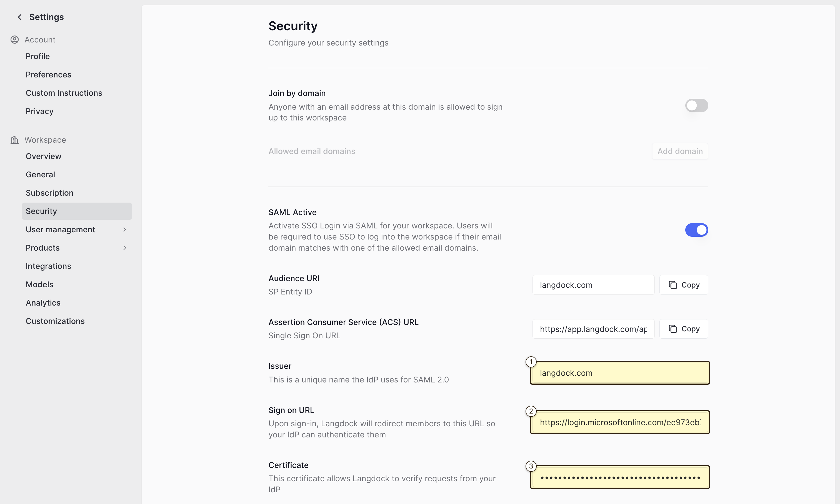The image size is (840, 504).
Task: Click the Workspace building icon
Action: coord(15,140)
